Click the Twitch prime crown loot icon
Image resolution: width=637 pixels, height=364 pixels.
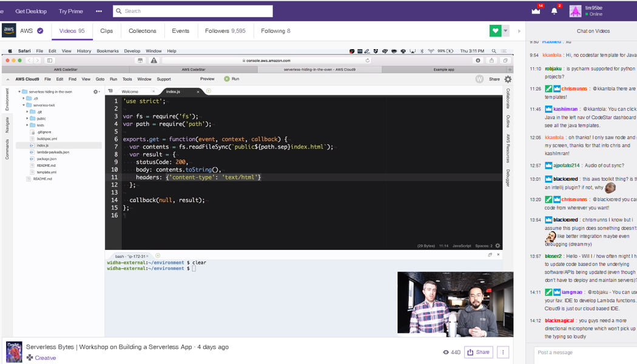536,11
